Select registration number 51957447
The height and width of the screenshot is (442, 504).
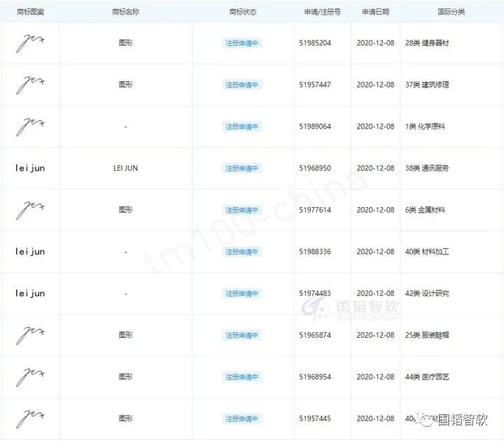[315, 85]
